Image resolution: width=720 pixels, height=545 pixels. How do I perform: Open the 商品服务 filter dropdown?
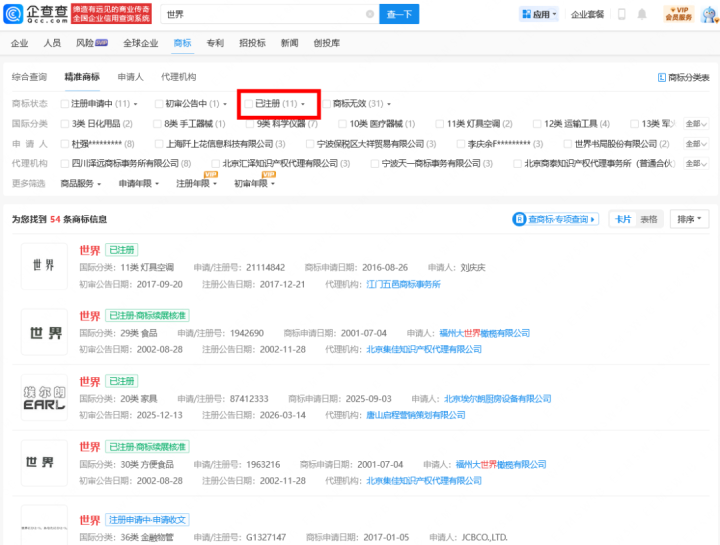(81, 184)
